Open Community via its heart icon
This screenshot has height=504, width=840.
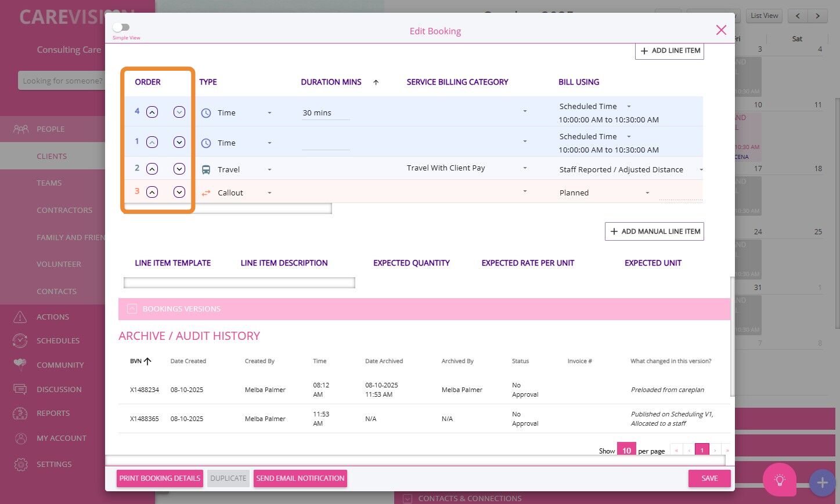tap(20, 365)
